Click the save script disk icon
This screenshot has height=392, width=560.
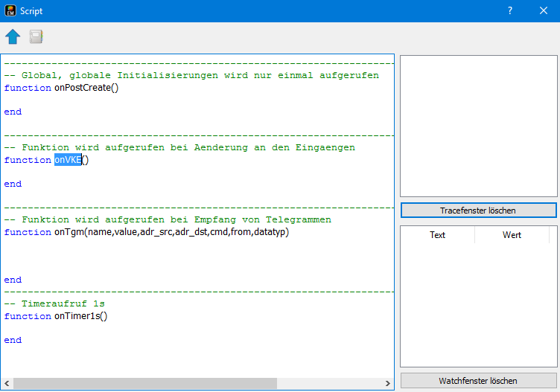click(x=36, y=36)
